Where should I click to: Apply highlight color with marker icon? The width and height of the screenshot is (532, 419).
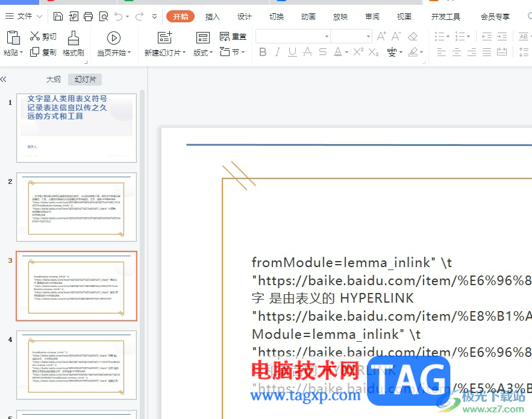[413, 52]
